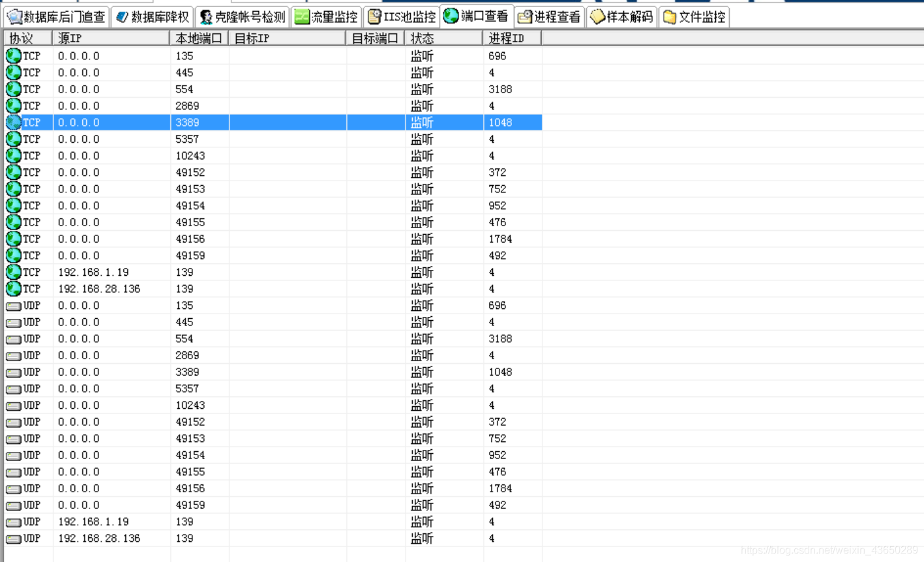This screenshot has height=562, width=924.
Task: Click the UDP port 554 row icon
Action: click(x=14, y=339)
